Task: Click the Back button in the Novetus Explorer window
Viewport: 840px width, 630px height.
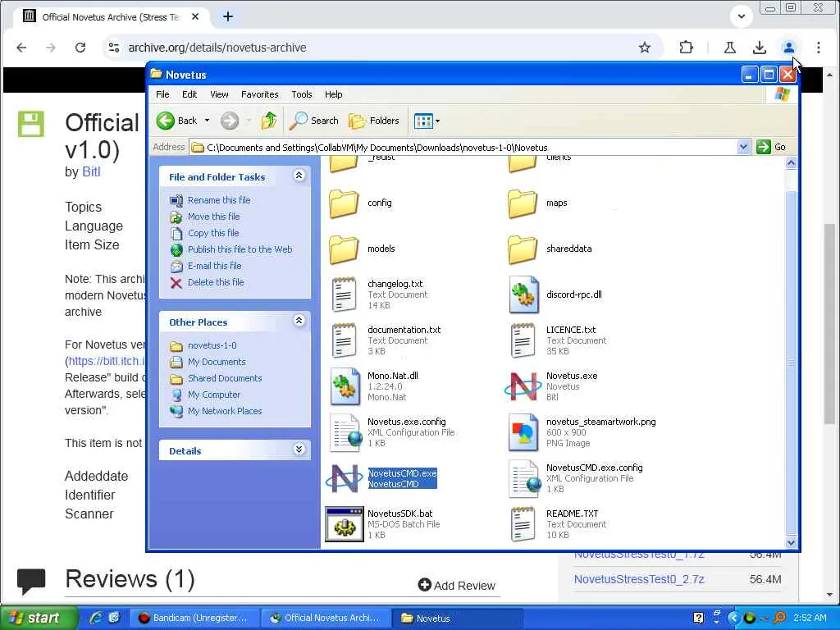Action: [177, 121]
